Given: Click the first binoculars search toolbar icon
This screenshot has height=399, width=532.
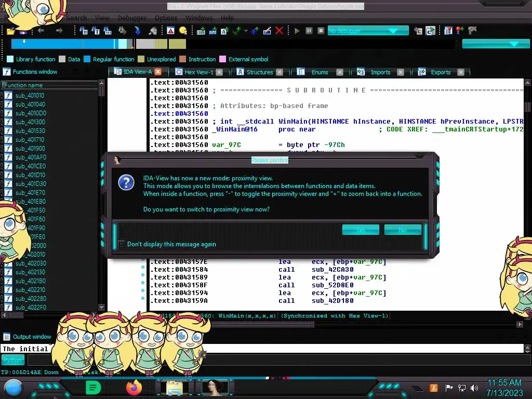Looking at the screenshot, I should click(x=84, y=31).
